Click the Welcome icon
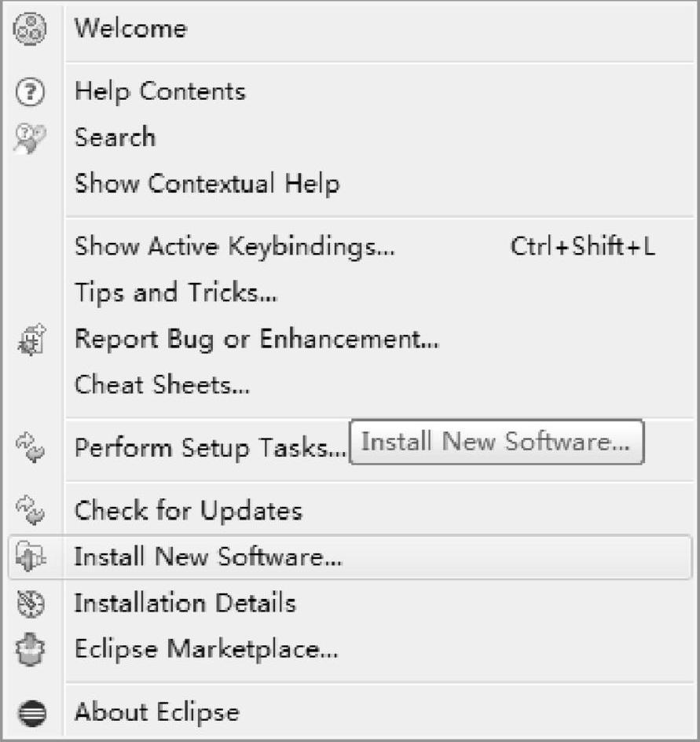 (30, 29)
